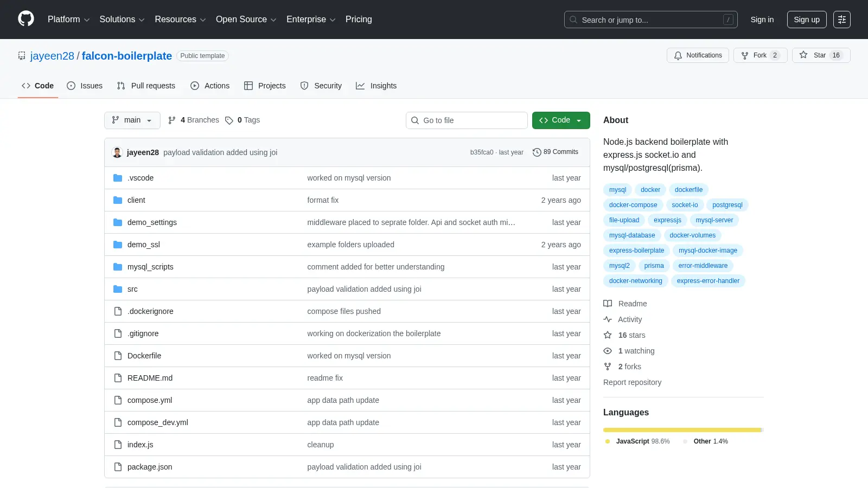The image size is (868, 488).
Task: Open commit hash b35fca0
Action: click(x=482, y=152)
